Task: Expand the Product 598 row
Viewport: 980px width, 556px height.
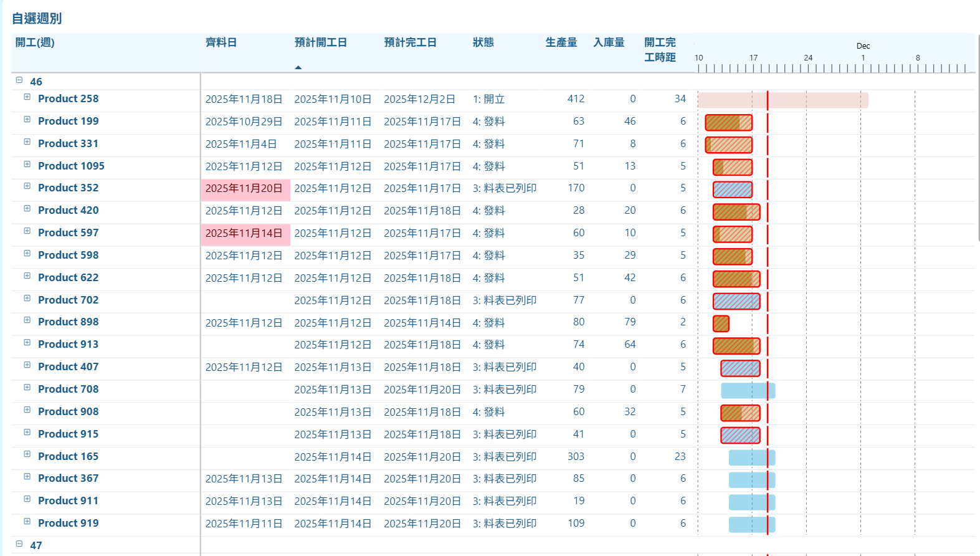Action: [27, 254]
